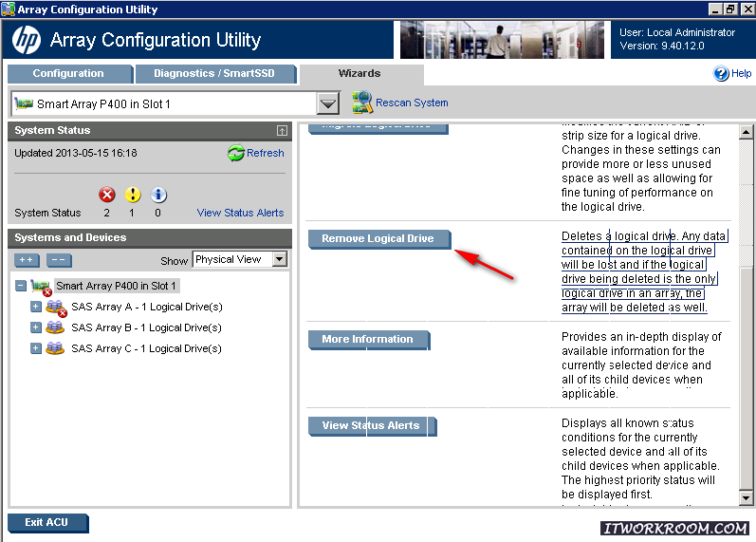
Task: Expand the SAS Array B node
Action: click(36, 327)
